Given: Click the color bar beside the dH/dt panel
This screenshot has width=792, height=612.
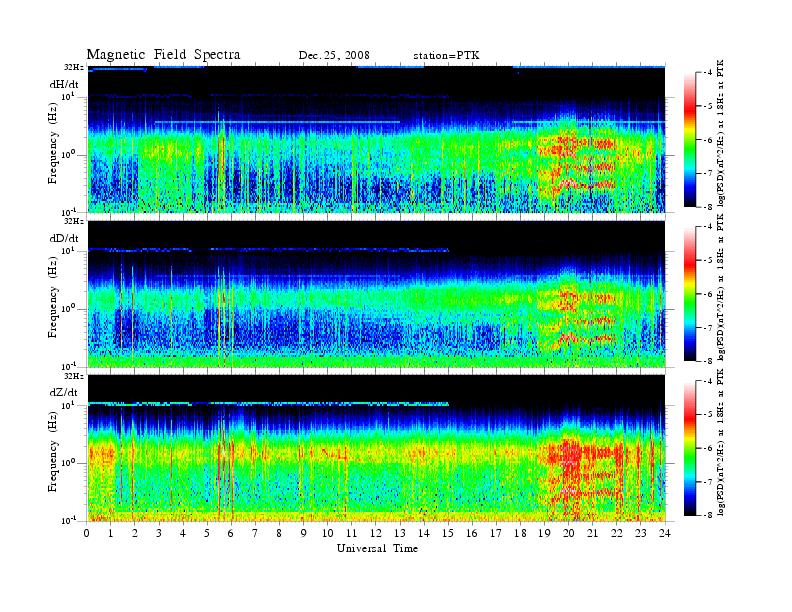Looking at the screenshot, I should [690, 139].
